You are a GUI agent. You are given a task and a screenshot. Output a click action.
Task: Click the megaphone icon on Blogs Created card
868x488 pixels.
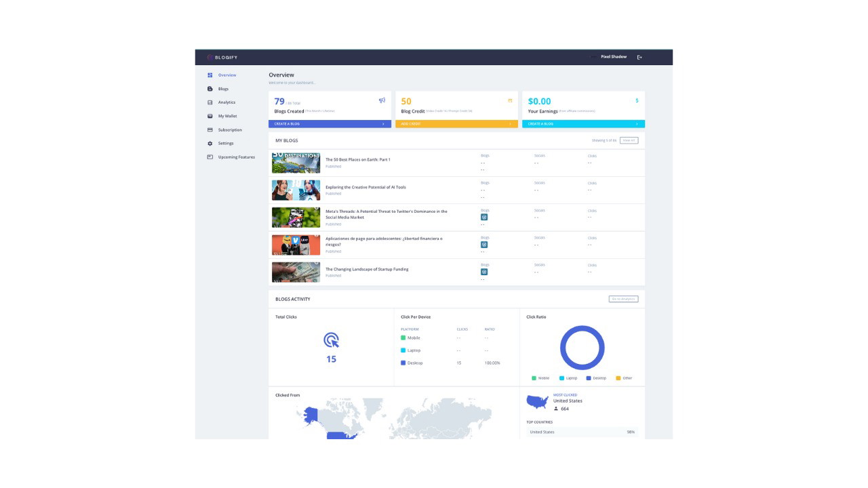coord(382,100)
